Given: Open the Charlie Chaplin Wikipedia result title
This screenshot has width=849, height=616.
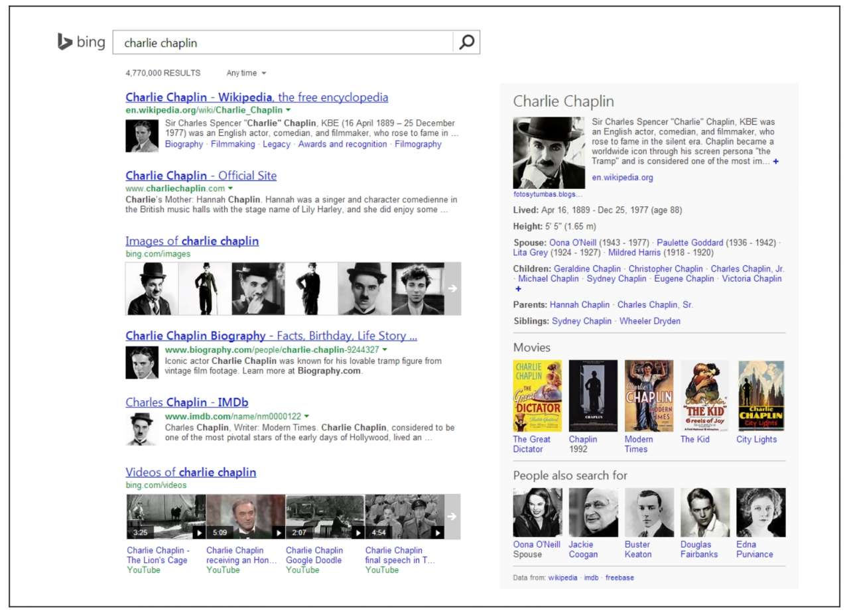Looking at the screenshot, I should coord(257,97).
